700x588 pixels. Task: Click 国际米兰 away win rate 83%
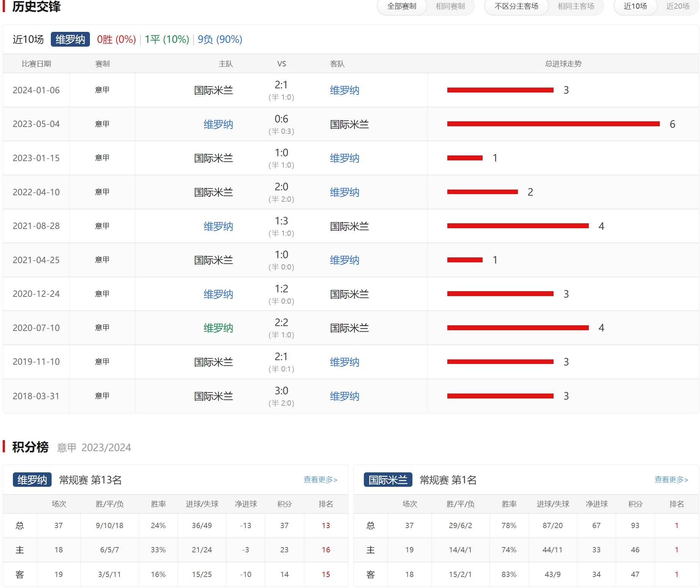coord(509,574)
